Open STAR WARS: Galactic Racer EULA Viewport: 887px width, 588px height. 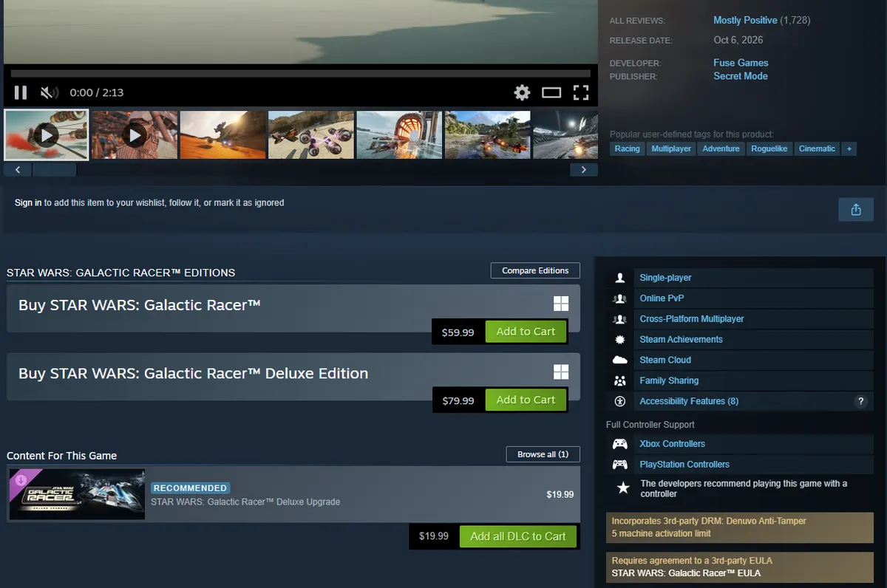point(686,573)
